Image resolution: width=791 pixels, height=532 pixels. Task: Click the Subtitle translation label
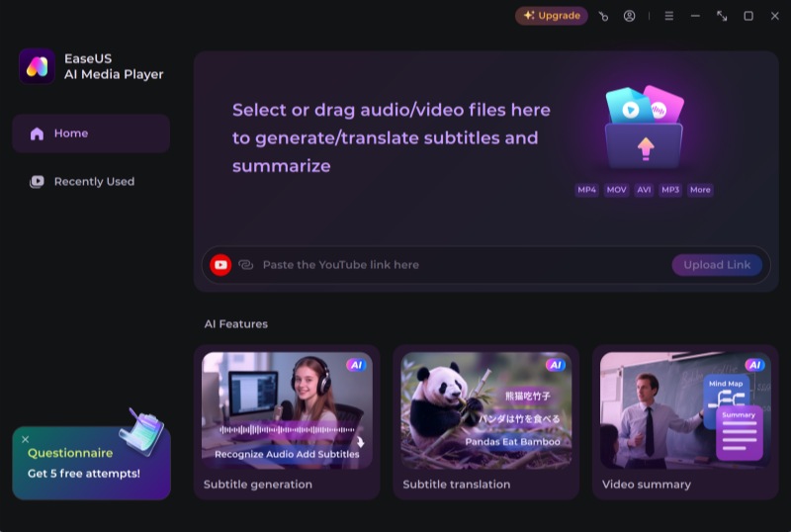tap(457, 485)
